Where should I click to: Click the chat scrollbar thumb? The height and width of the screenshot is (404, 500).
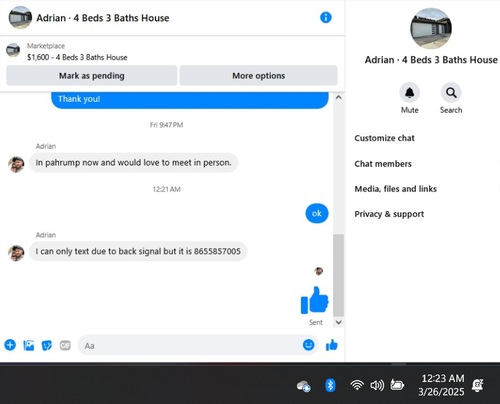(x=339, y=275)
